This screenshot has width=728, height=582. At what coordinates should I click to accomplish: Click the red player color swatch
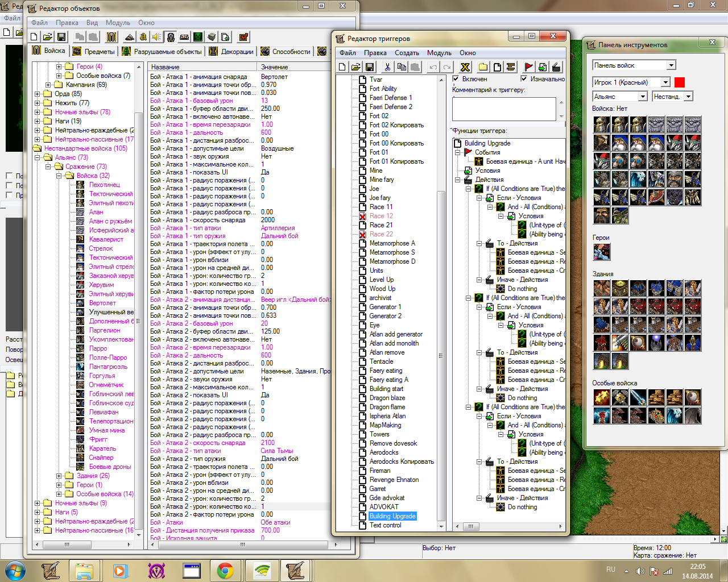point(679,82)
